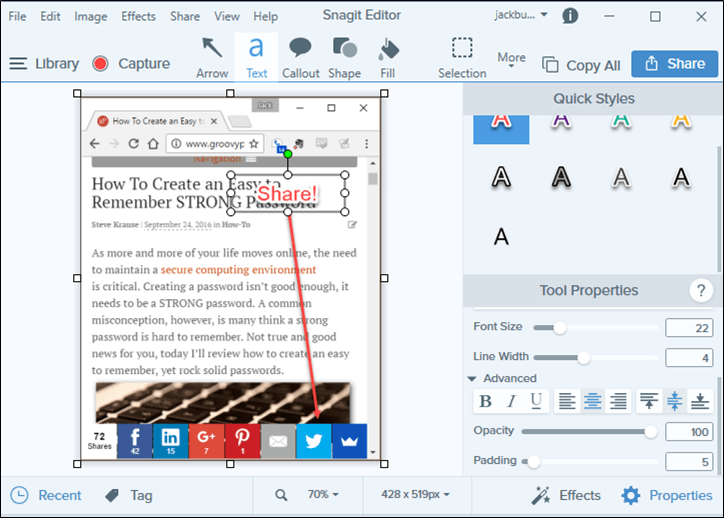Open the Effects panel wand
This screenshot has height=518, width=724.
point(566,495)
